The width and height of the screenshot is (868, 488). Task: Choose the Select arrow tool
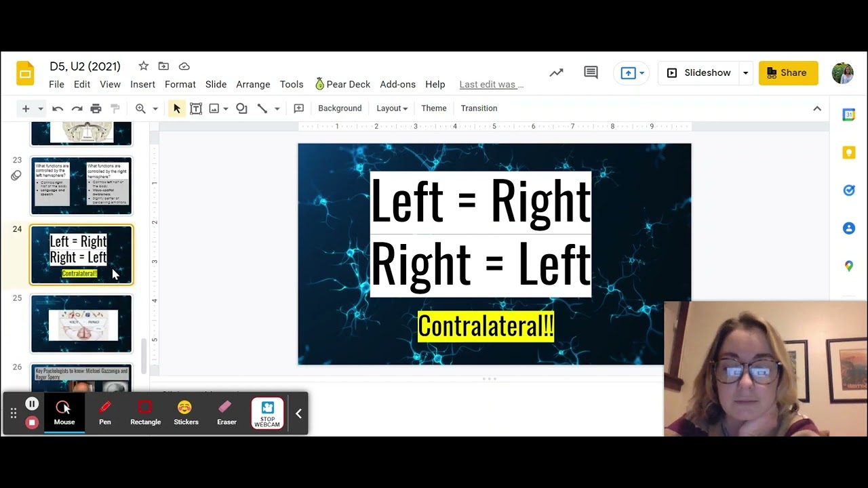[176, 108]
